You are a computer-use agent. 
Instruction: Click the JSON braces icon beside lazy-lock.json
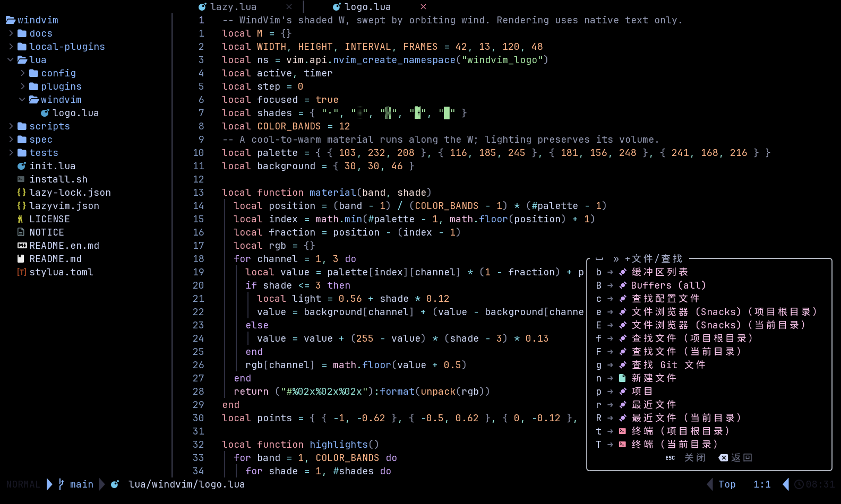[x=21, y=193]
